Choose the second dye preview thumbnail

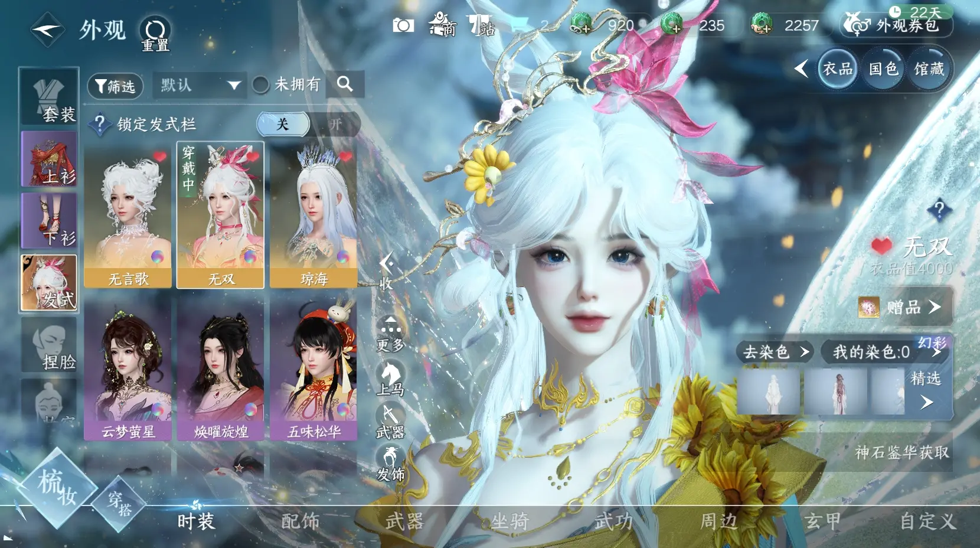coord(835,392)
